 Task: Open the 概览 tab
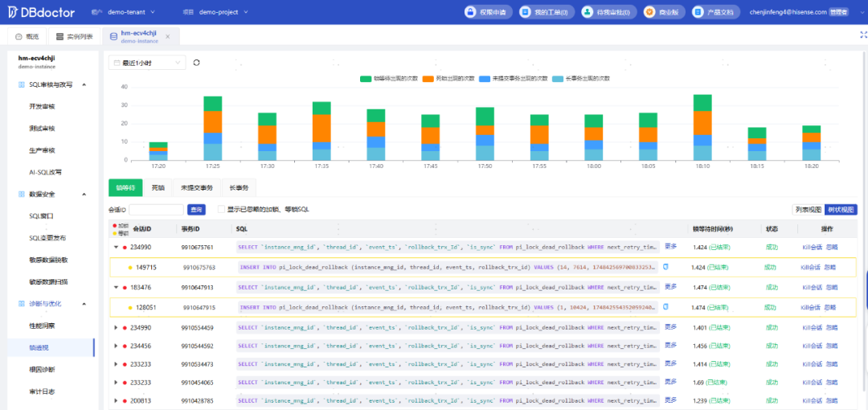point(27,36)
